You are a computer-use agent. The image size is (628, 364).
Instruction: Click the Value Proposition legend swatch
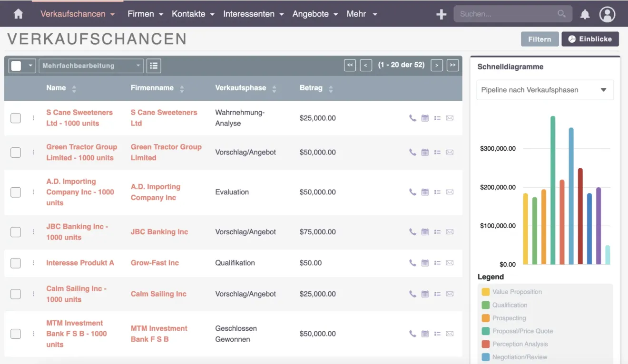click(486, 292)
